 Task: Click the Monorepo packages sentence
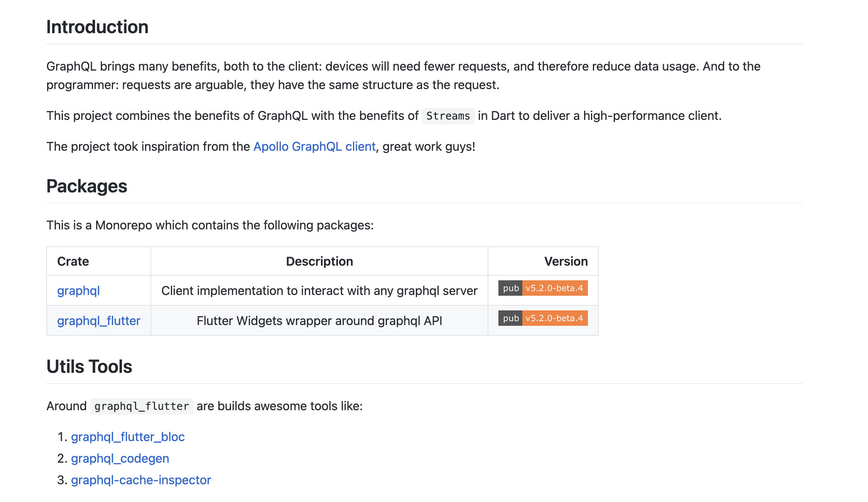click(x=210, y=225)
